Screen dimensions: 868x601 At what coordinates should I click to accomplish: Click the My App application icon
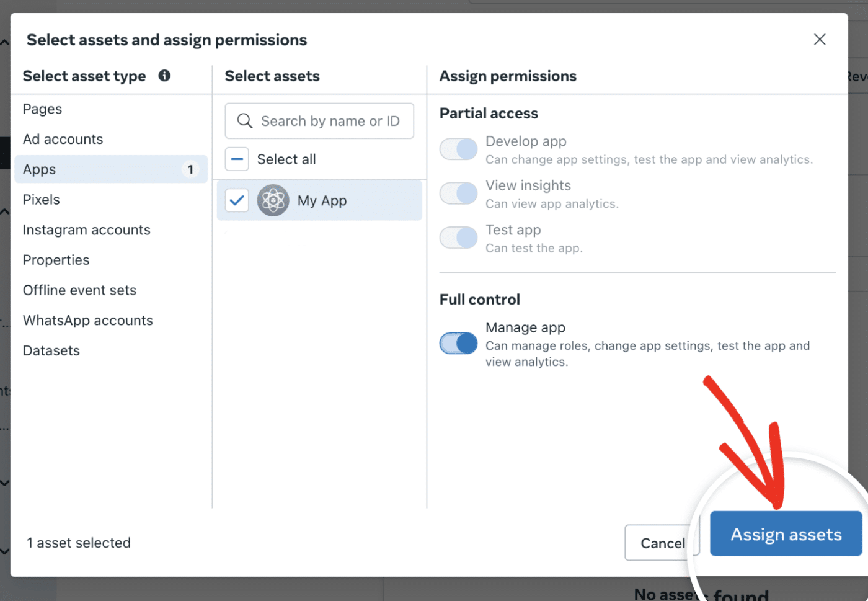(273, 200)
